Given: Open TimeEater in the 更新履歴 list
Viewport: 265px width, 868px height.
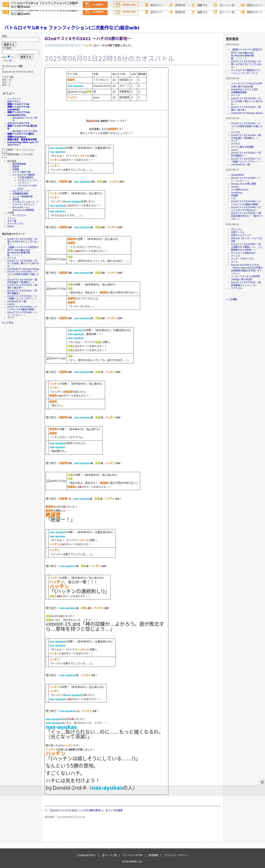Looking at the screenshot, I should click(x=237, y=193).
